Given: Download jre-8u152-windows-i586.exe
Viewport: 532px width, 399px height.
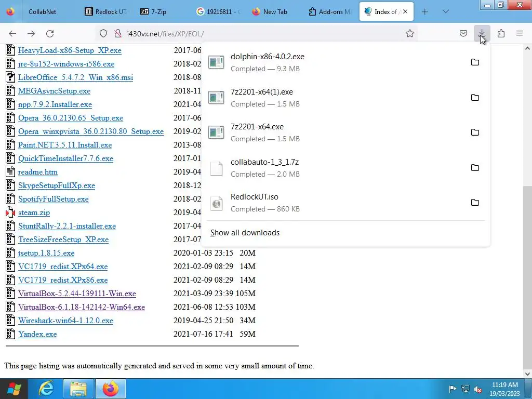Looking at the screenshot, I should (x=66, y=64).
